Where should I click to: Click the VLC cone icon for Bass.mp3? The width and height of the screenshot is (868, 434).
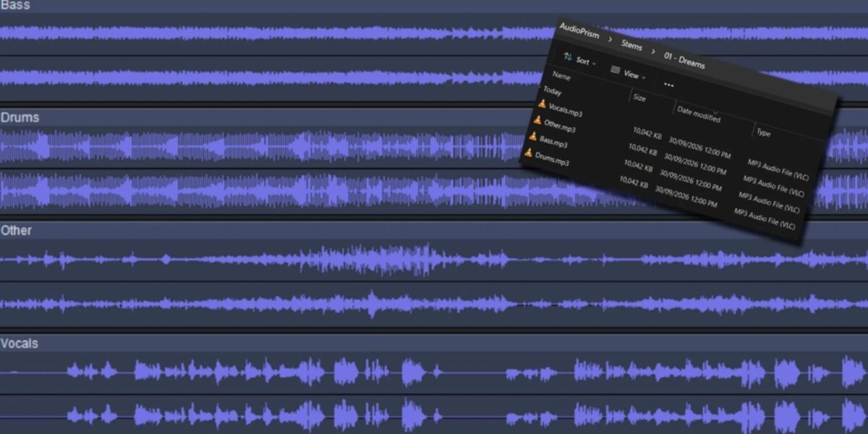point(533,136)
